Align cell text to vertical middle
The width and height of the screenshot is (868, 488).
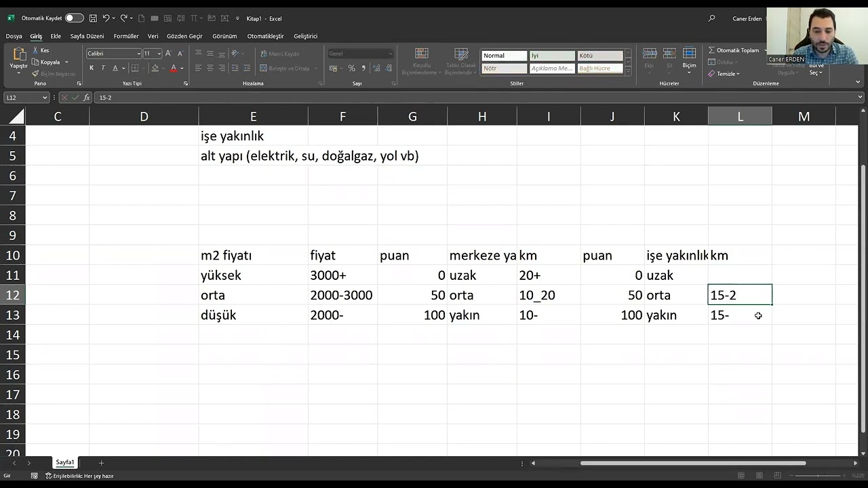click(x=210, y=54)
